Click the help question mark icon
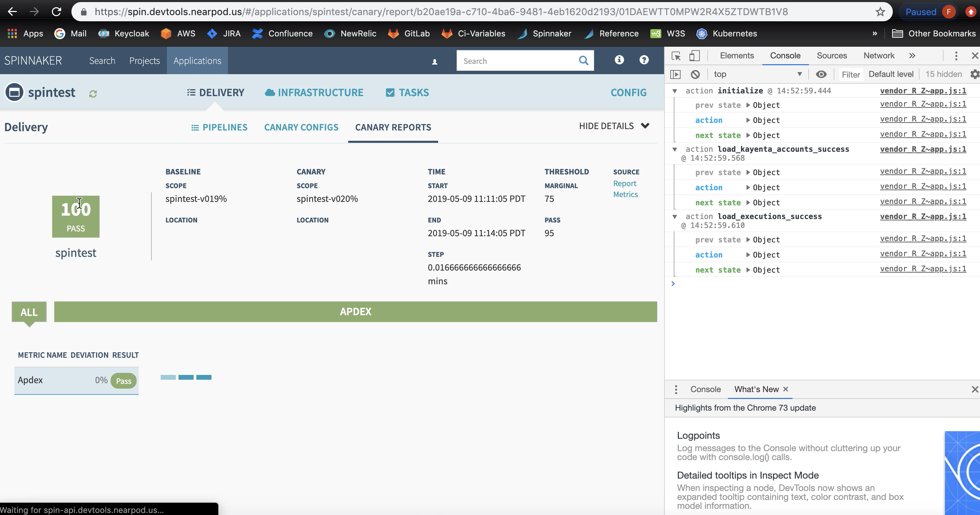Screen dimensions: 980x515 (644, 60)
